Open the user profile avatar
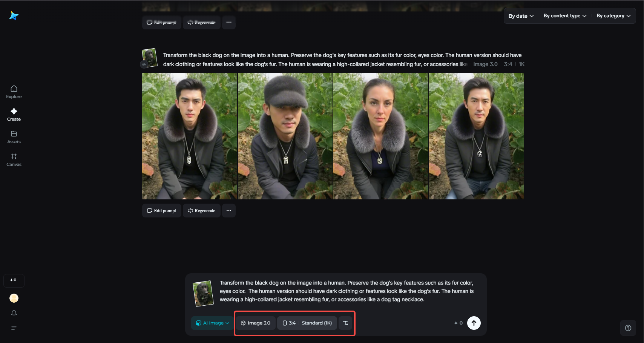This screenshot has height=343, width=644. (14, 298)
